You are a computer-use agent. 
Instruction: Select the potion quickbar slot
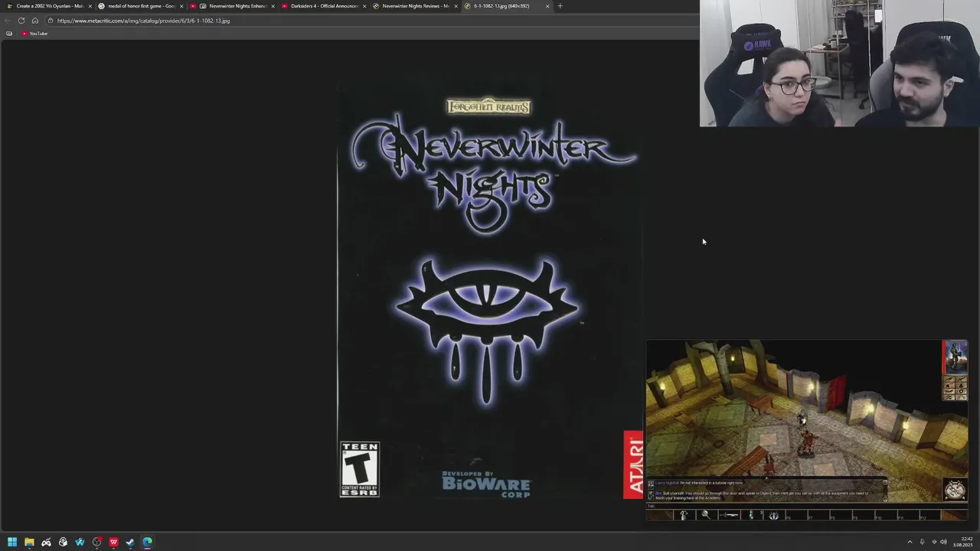pyautogui.click(x=751, y=516)
